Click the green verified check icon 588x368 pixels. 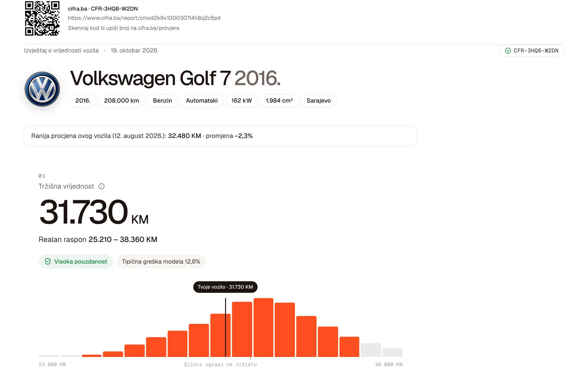508,51
